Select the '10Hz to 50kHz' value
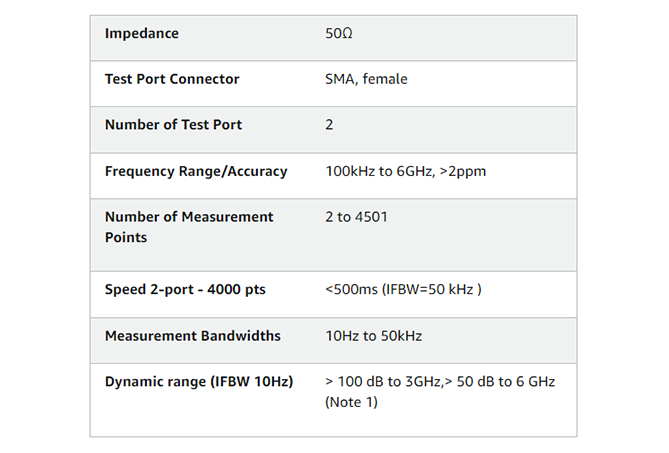Viewport: 669px width, 453px height. click(373, 336)
